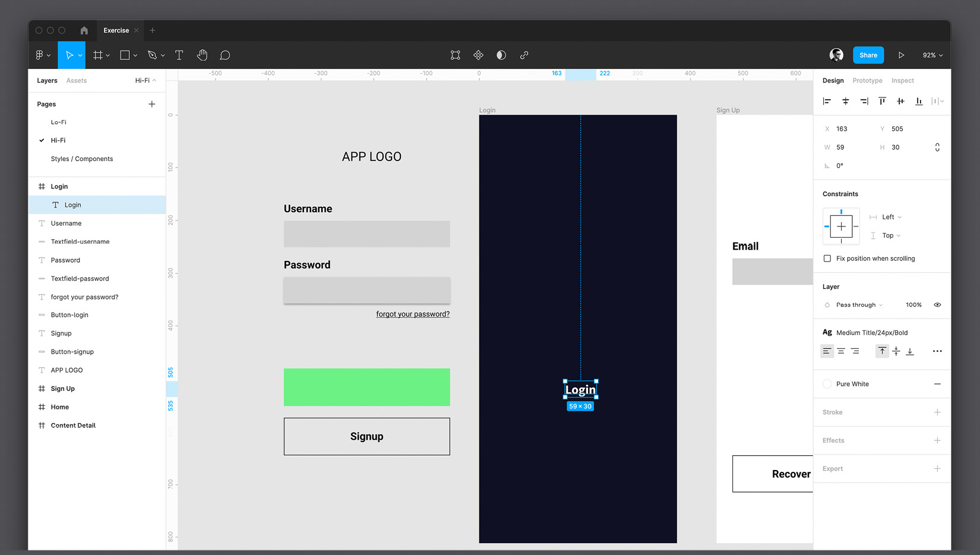Select the Hand tool
This screenshot has height=555, width=980.
point(202,55)
